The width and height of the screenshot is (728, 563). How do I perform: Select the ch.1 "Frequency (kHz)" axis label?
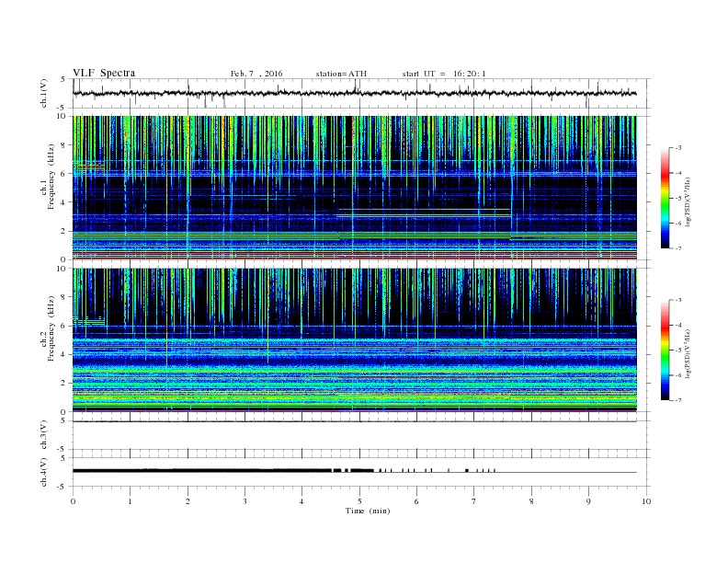click(51, 177)
